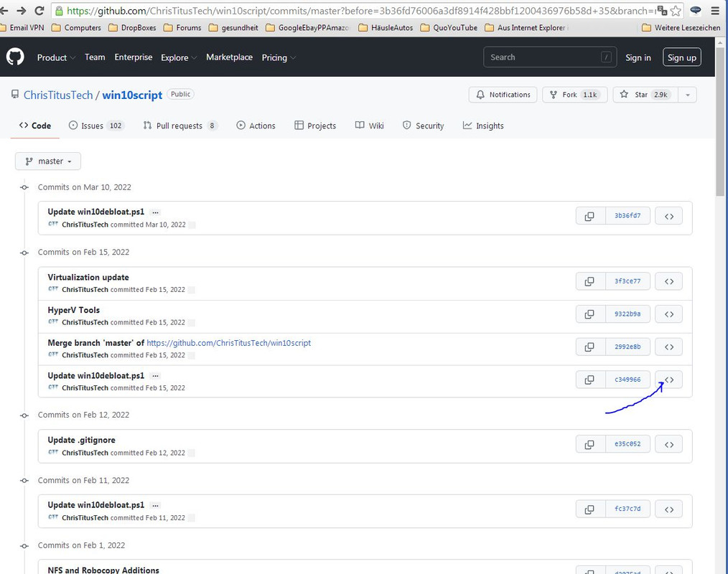The width and height of the screenshot is (728, 574).
Task: Browse repository at commit 9322b9a
Action: (668, 314)
